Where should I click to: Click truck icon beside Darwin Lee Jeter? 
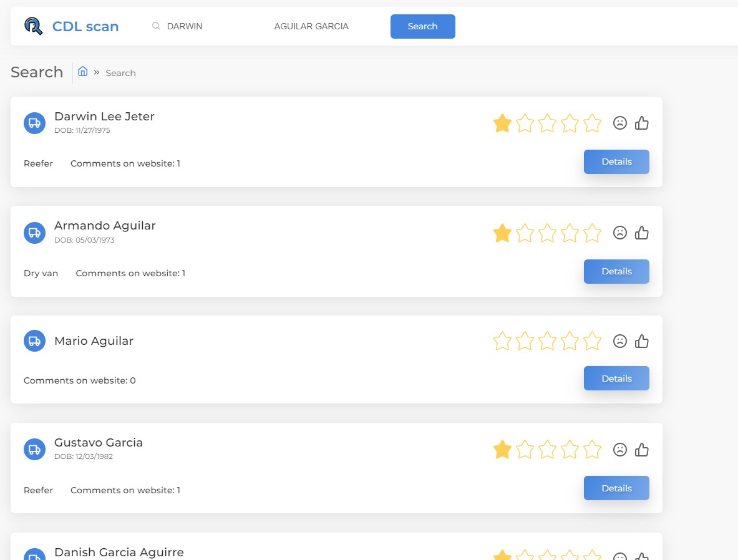[34, 123]
